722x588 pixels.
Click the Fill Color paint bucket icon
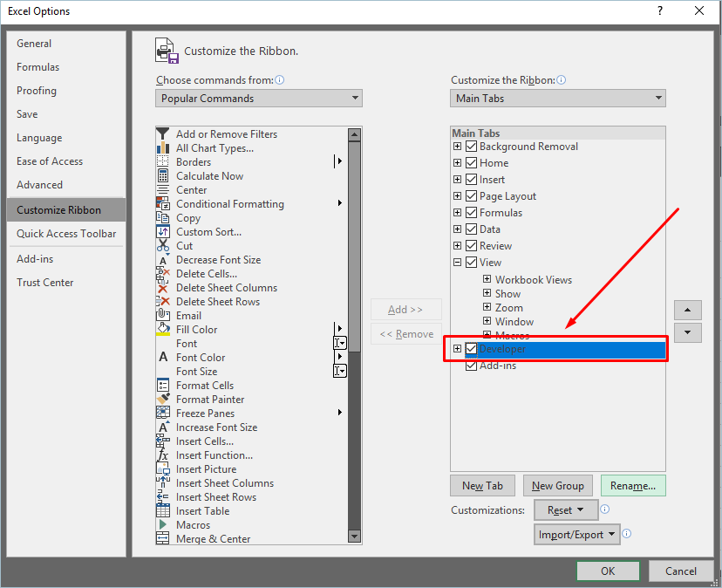162,330
